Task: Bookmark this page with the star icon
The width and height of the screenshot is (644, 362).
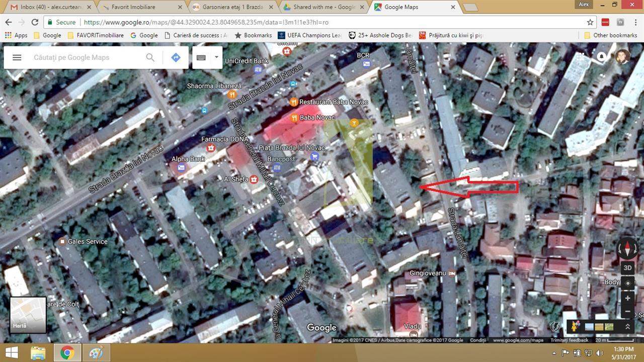Action: [590, 22]
